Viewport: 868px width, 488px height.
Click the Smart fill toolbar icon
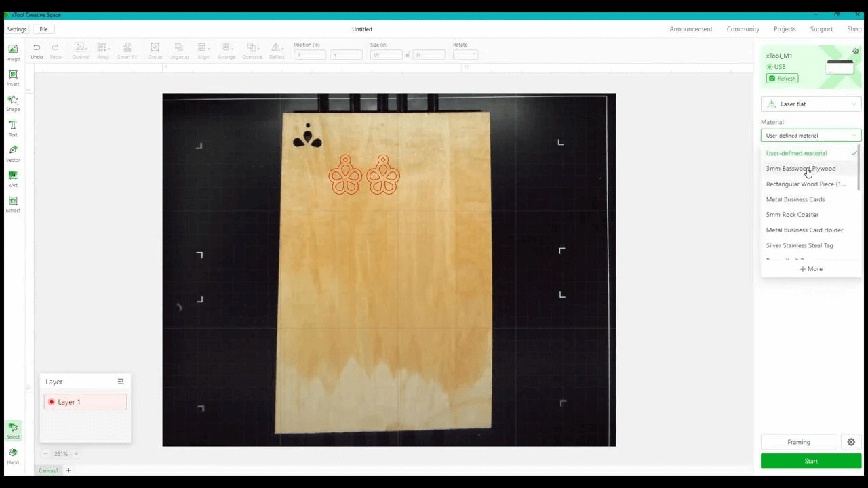click(127, 51)
